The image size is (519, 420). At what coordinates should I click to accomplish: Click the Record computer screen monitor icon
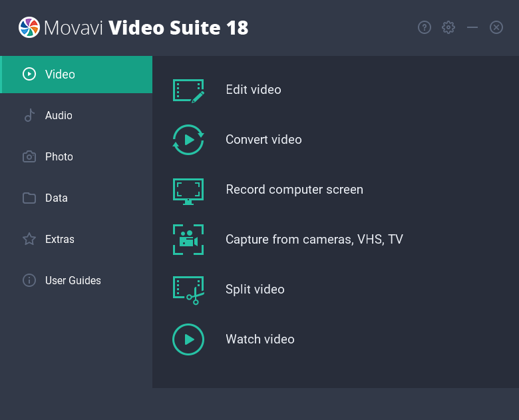pos(188,192)
